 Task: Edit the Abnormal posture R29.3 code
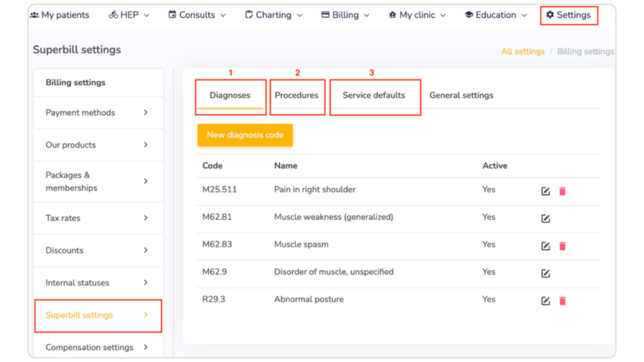pos(545,301)
